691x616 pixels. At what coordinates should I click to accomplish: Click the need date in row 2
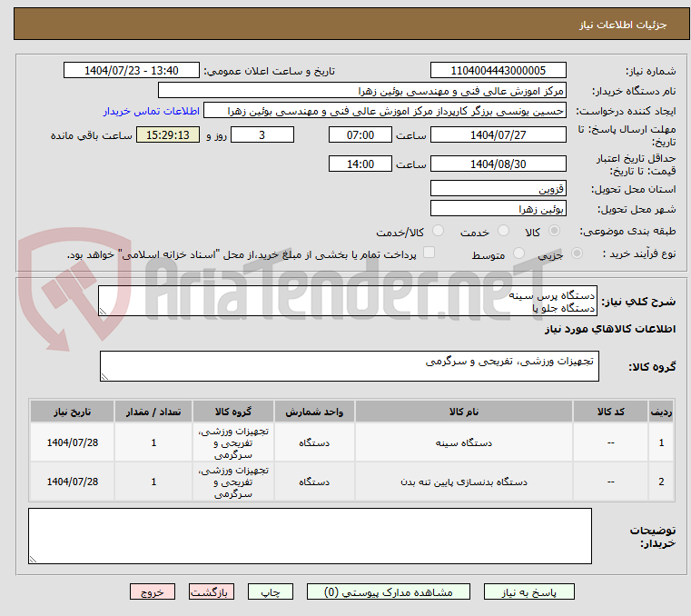pos(73,482)
